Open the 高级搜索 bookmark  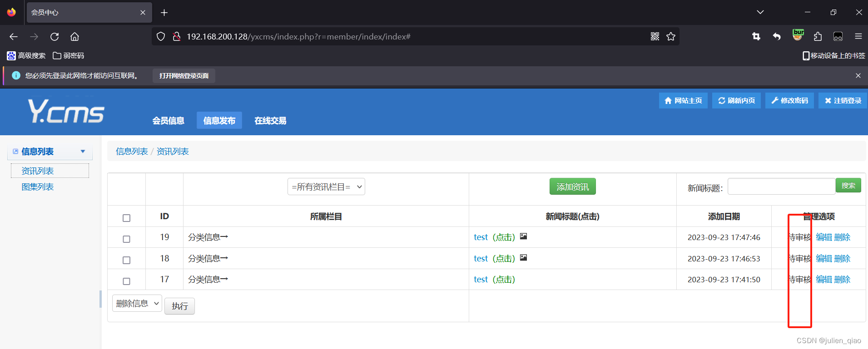pos(26,56)
